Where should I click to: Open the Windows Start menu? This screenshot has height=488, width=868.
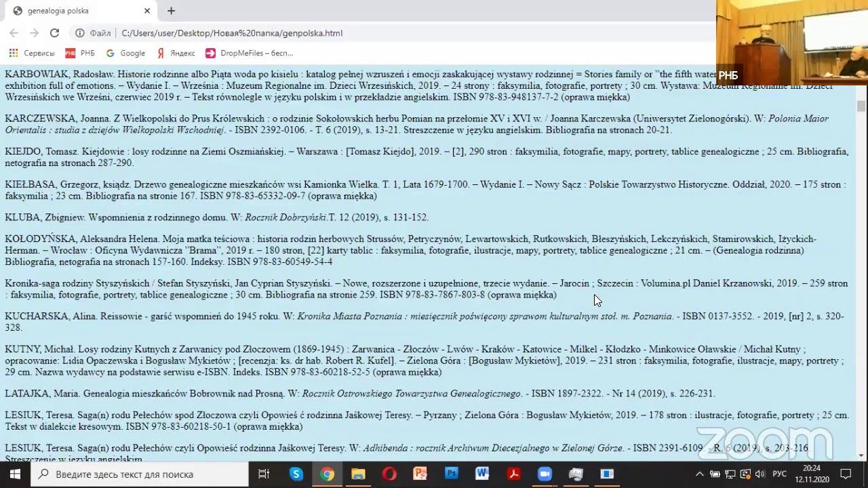tap(15, 474)
